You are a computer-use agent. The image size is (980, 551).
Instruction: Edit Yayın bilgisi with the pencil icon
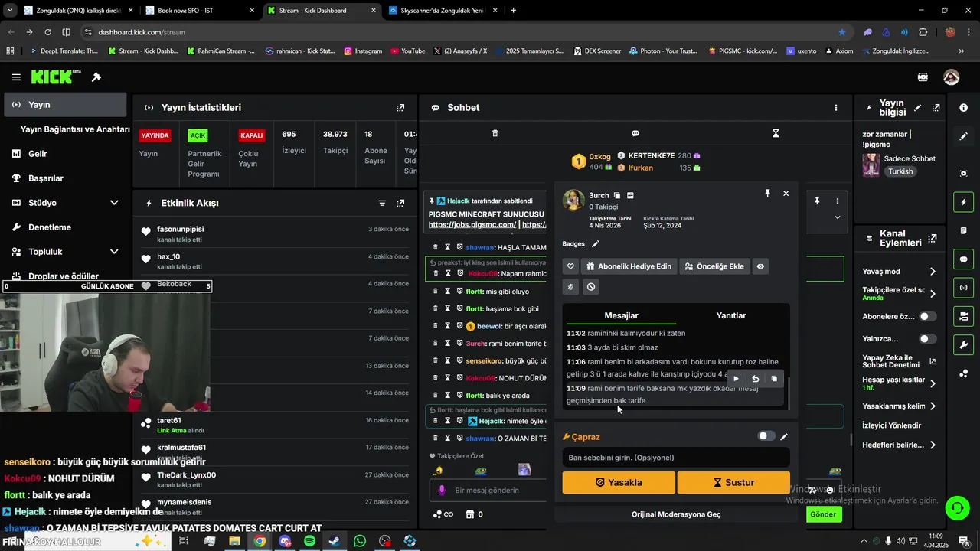917,108
